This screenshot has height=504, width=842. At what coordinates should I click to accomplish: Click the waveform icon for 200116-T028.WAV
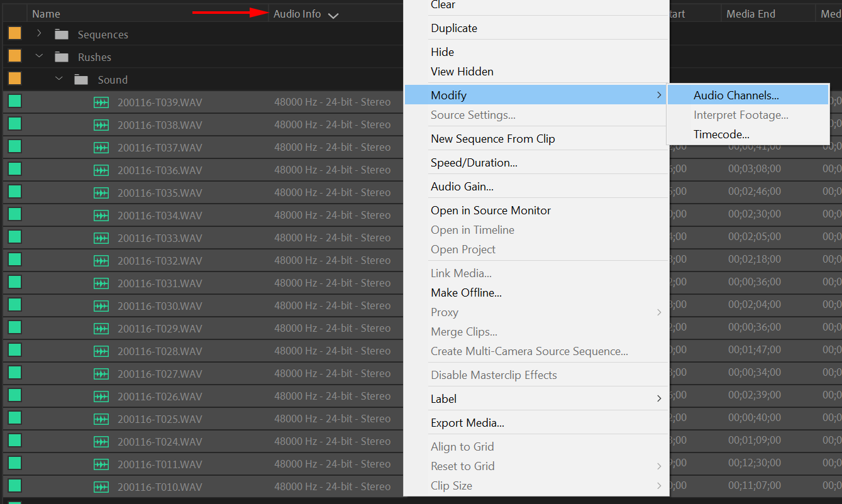point(101,351)
